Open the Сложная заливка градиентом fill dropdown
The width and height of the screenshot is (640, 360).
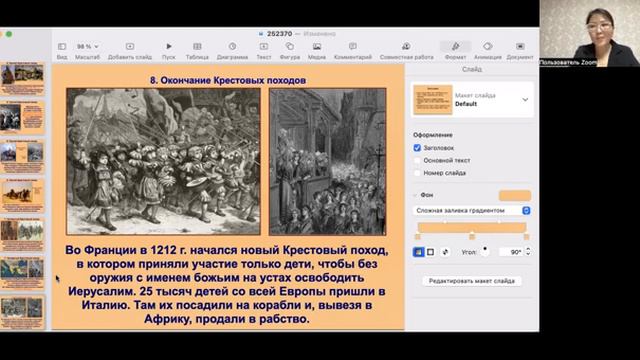click(x=472, y=210)
